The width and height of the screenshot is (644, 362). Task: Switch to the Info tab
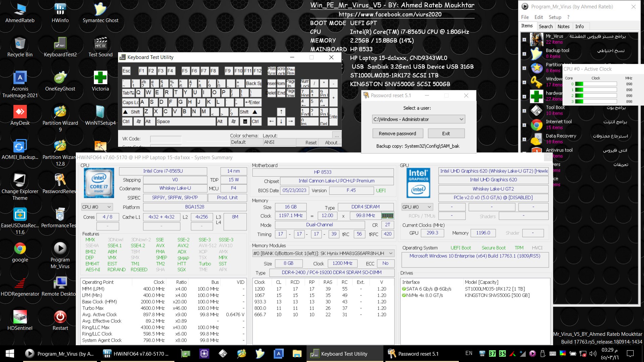click(579, 26)
